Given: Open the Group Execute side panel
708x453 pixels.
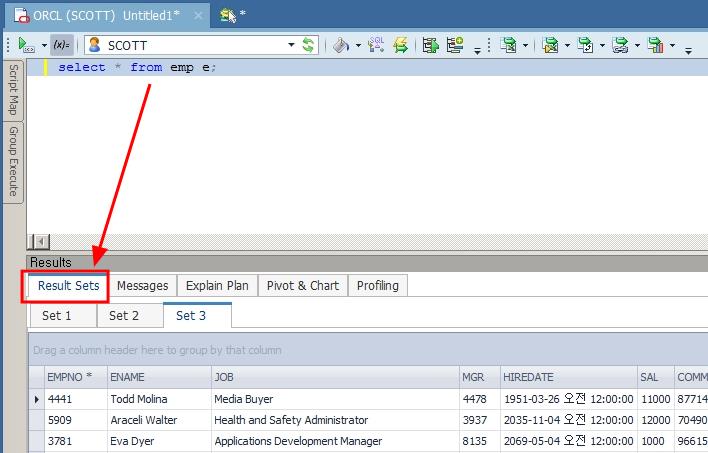Looking at the screenshot, I should tap(13, 161).
